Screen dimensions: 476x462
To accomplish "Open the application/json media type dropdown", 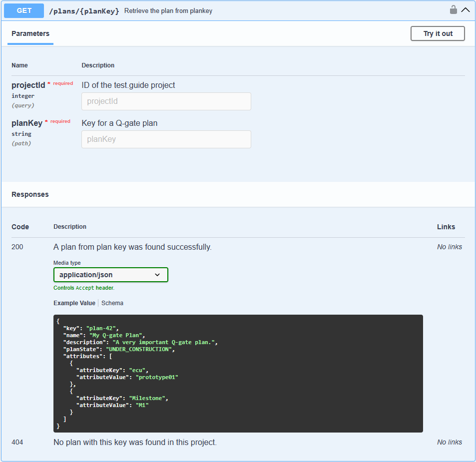I will [110, 275].
